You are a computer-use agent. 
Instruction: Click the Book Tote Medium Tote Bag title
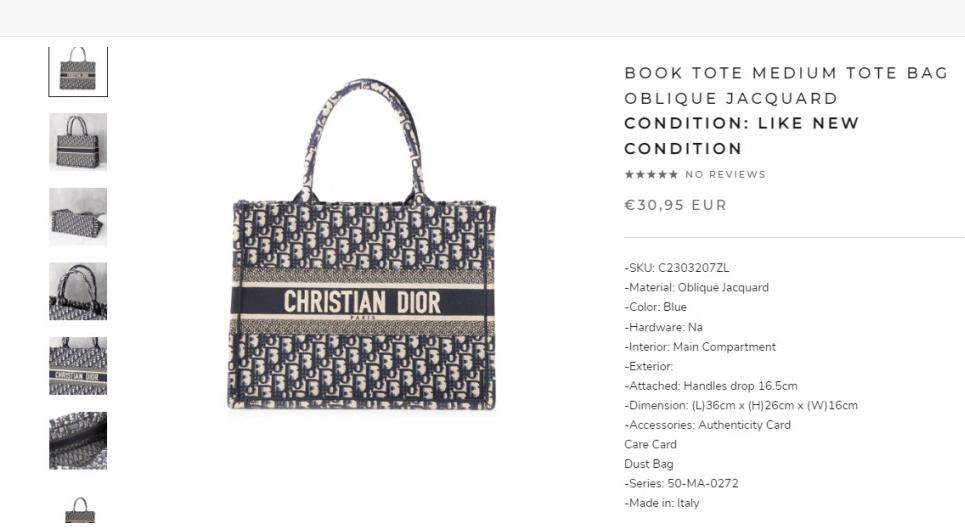[x=786, y=86]
